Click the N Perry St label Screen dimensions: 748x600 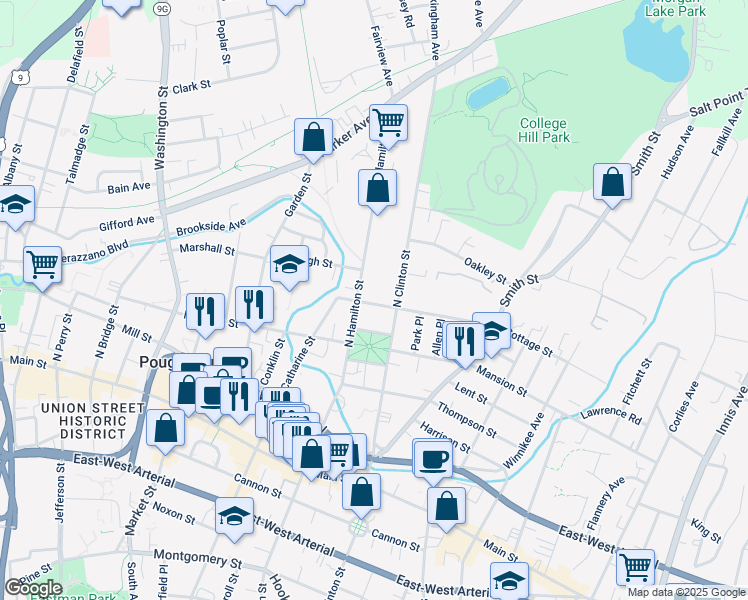(62, 337)
